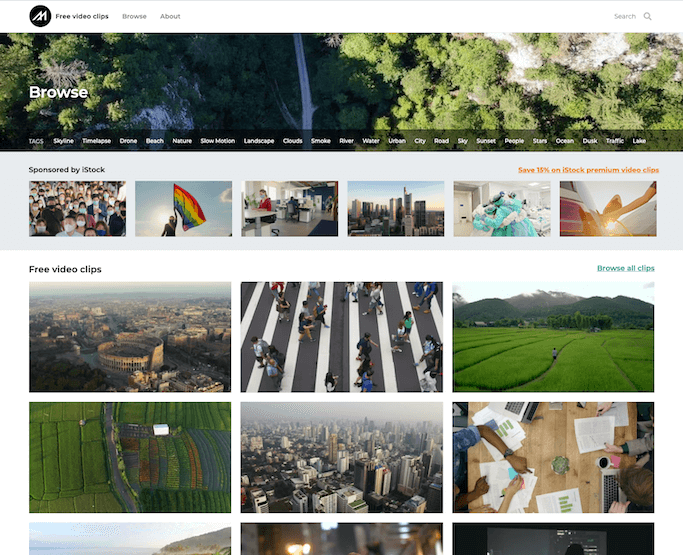
Task: Select the Lake tag
Action: click(639, 141)
